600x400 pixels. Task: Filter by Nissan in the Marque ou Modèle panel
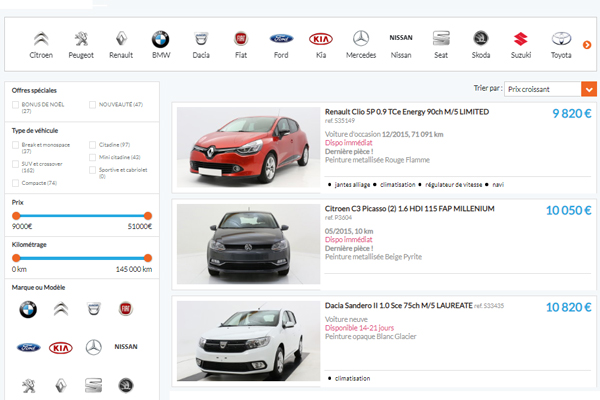point(126,347)
